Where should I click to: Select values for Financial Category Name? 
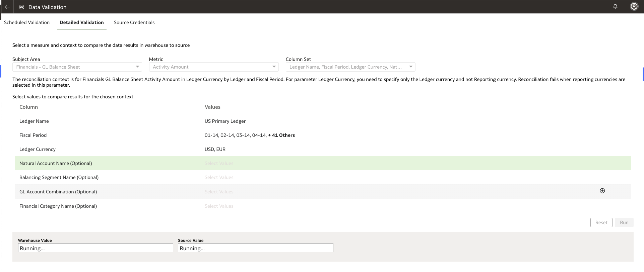tap(219, 206)
